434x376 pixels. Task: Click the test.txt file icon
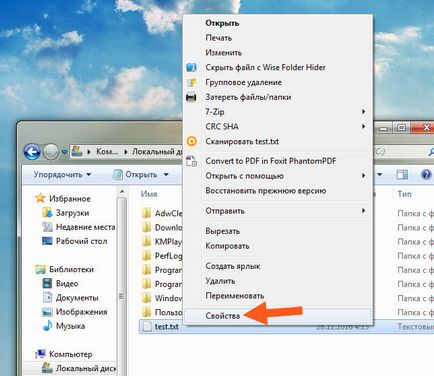(x=147, y=326)
